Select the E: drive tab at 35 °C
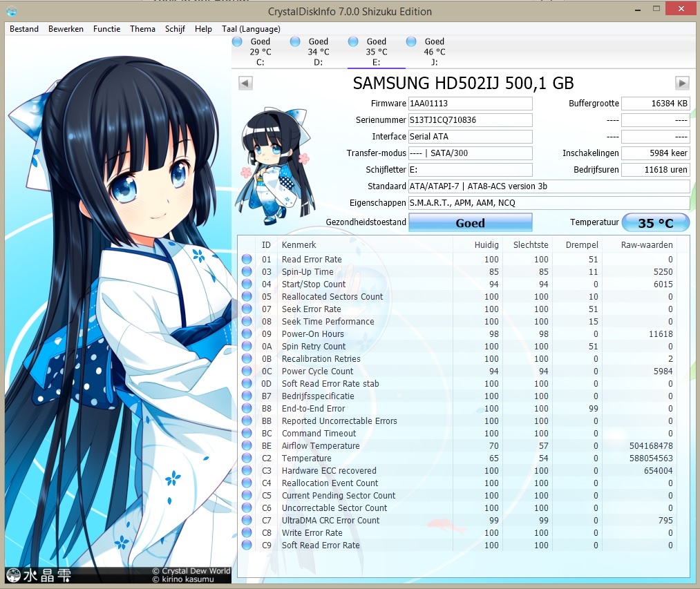 point(377,52)
